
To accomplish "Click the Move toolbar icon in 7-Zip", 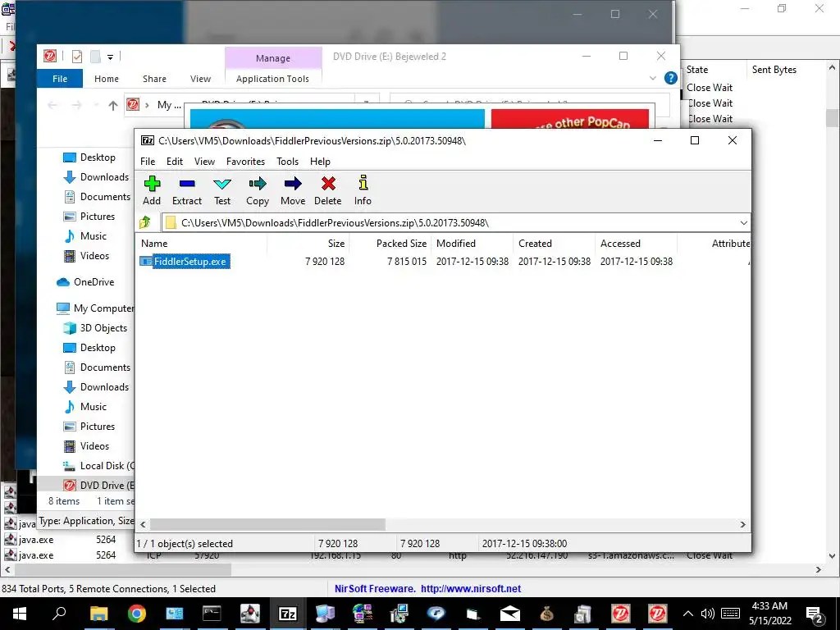I will tap(293, 190).
